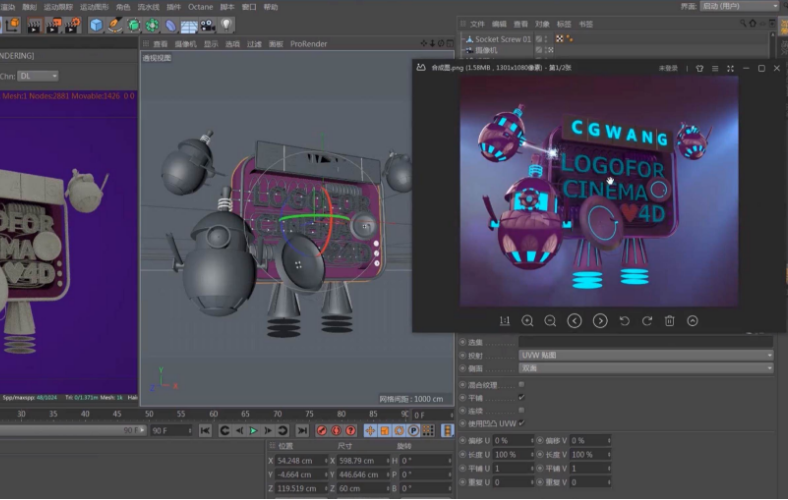Show image at 1:1 size

point(505,321)
